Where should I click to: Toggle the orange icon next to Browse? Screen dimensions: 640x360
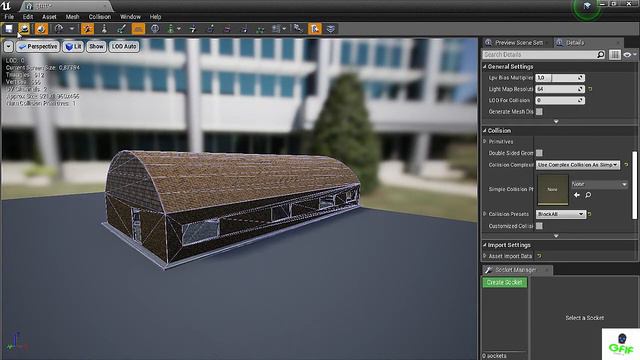pyautogui.click(x=41, y=29)
